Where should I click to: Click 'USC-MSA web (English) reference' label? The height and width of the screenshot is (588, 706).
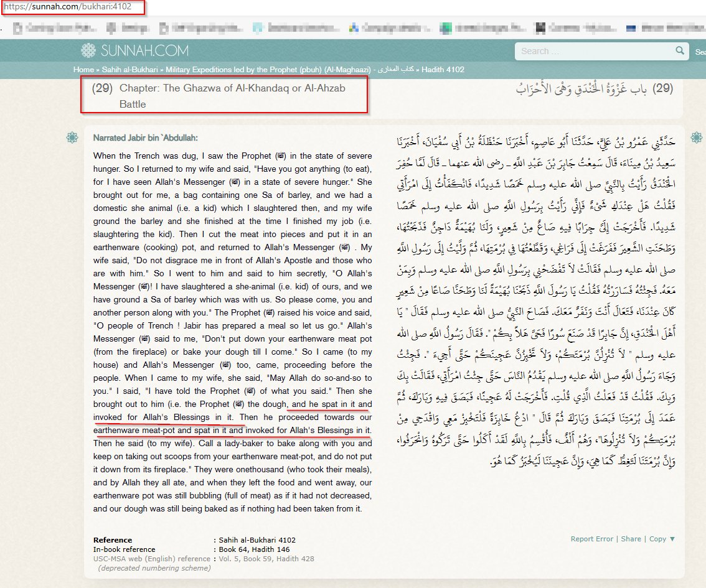(x=152, y=559)
